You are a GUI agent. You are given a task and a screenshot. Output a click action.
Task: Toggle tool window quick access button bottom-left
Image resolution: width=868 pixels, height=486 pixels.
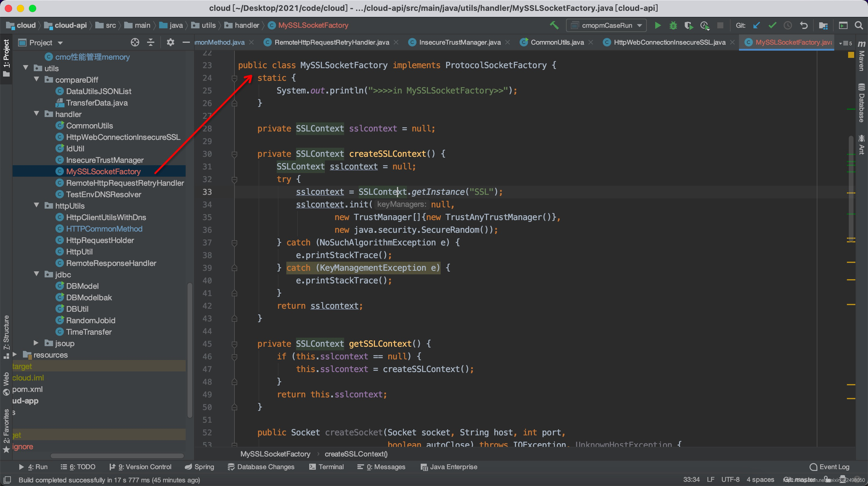click(7, 480)
